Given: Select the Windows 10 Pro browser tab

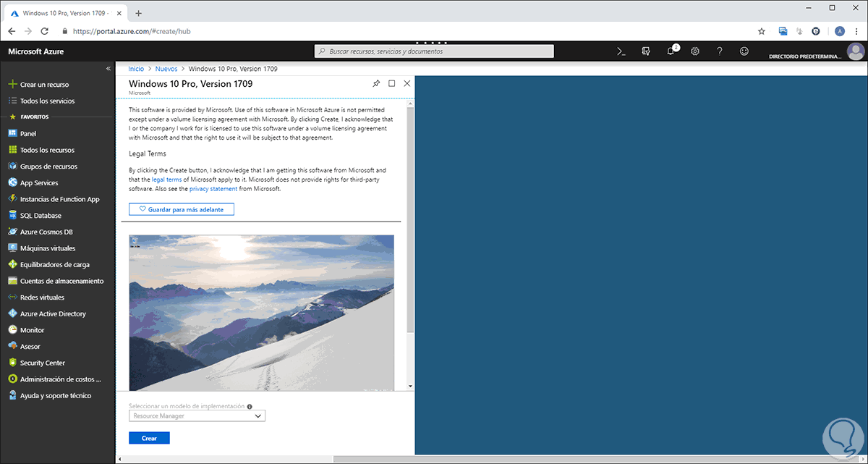Looking at the screenshot, I should click(67, 13).
